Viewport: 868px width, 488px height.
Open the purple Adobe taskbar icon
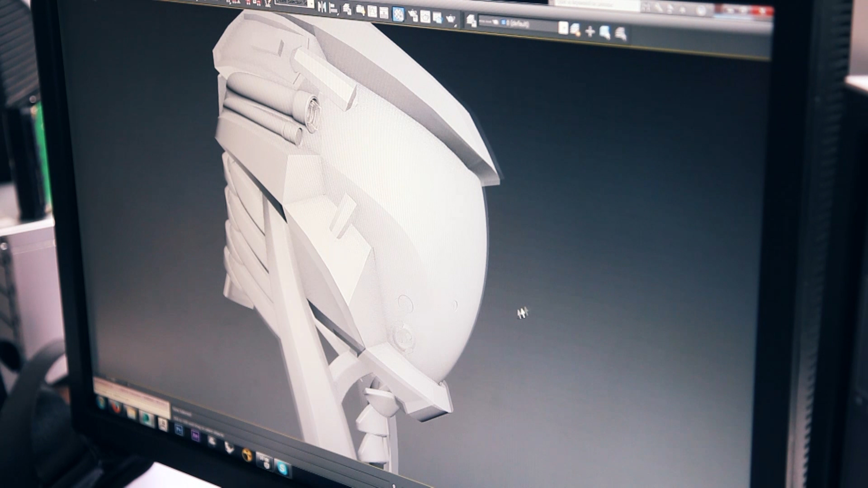[196, 436]
